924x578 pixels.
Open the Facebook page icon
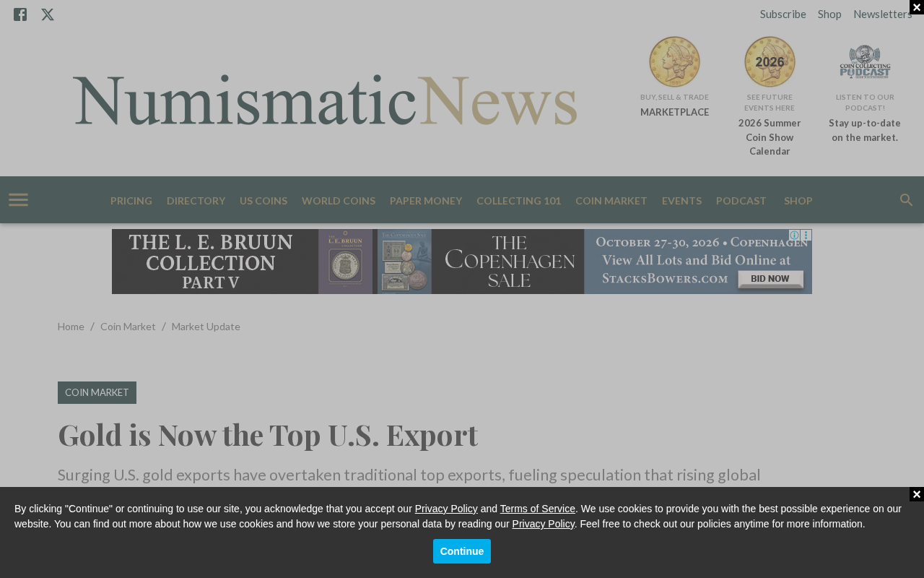click(20, 14)
